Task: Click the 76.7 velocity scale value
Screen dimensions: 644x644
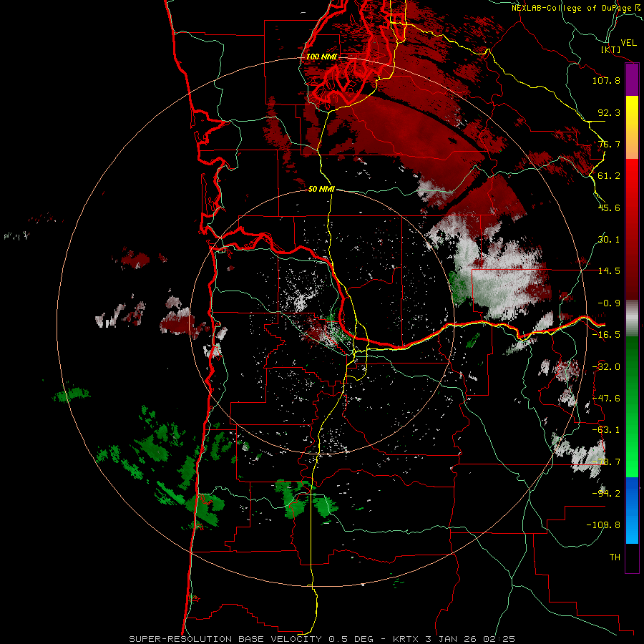Action: [609, 144]
